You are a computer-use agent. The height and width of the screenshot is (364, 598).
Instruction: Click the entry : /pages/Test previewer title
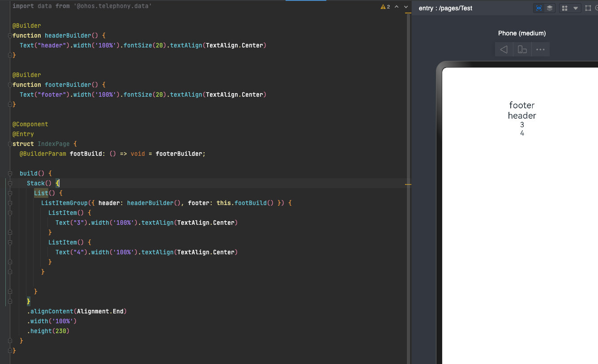pyautogui.click(x=445, y=8)
